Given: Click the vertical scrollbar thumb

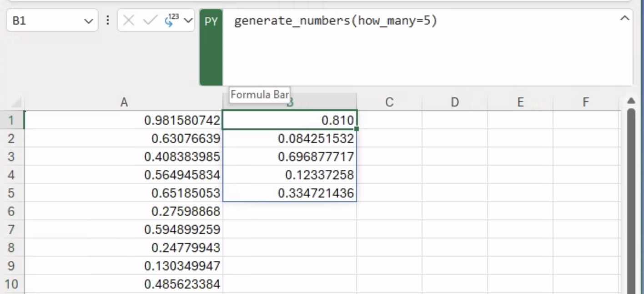Looking at the screenshot, I should coord(631,200).
